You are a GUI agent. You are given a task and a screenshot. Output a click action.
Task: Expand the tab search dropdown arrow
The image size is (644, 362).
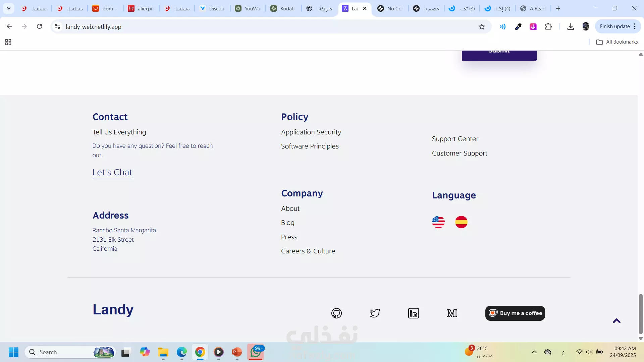tap(9, 8)
